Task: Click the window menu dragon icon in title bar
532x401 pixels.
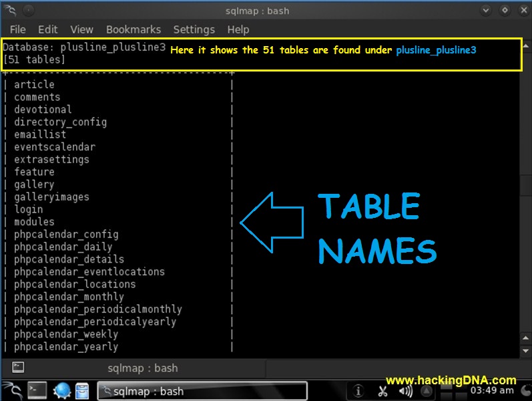Action: coord(10,11)
